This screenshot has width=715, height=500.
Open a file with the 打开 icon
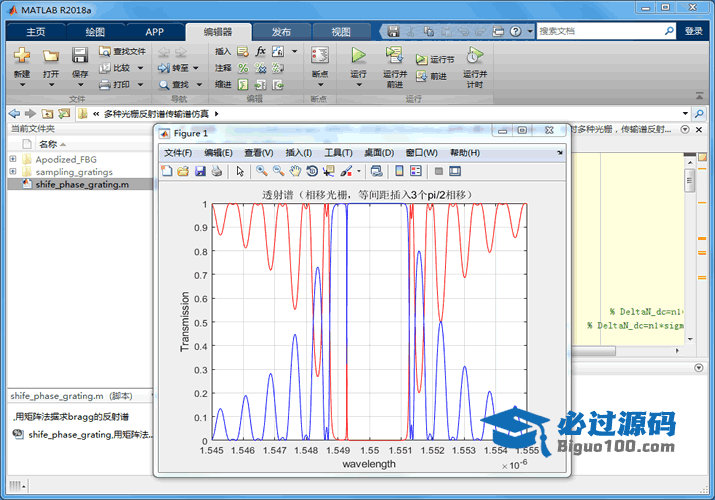[51, 56]
